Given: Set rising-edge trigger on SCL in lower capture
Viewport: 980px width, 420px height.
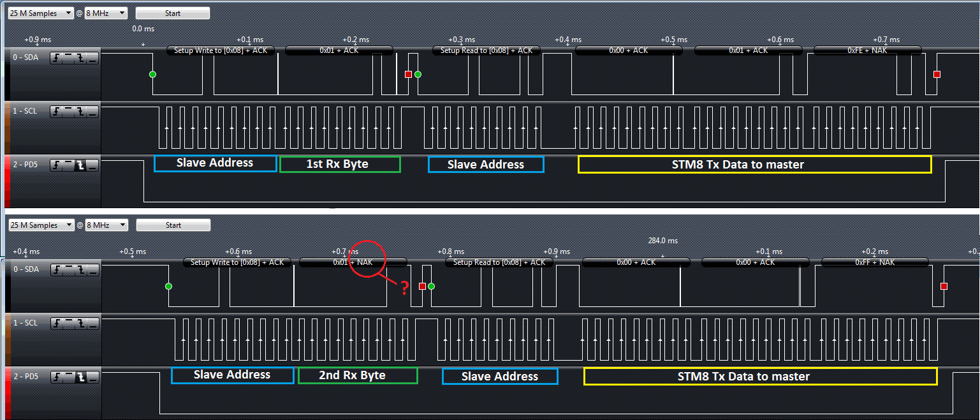Looking at the screenshot, I should (x=57, y=324).
